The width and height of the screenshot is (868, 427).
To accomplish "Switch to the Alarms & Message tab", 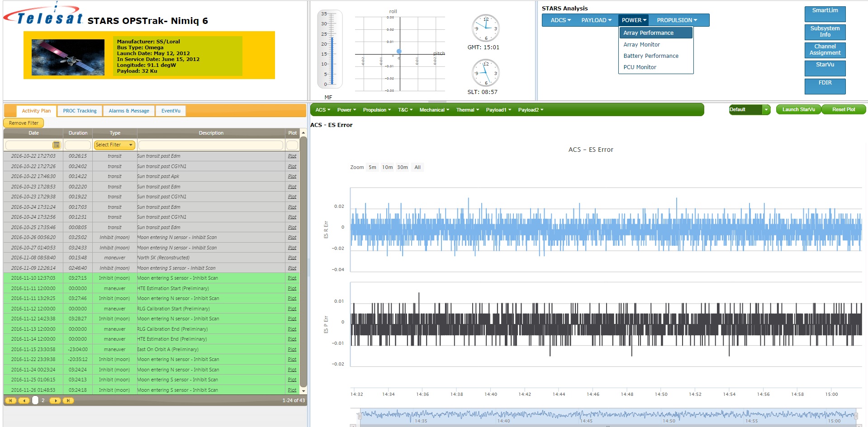I will point(128,111).
